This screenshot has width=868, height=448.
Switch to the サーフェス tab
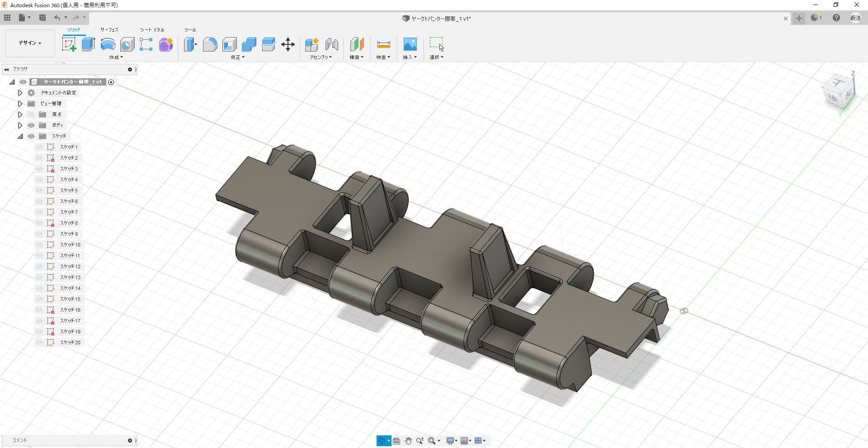(109, 30)
